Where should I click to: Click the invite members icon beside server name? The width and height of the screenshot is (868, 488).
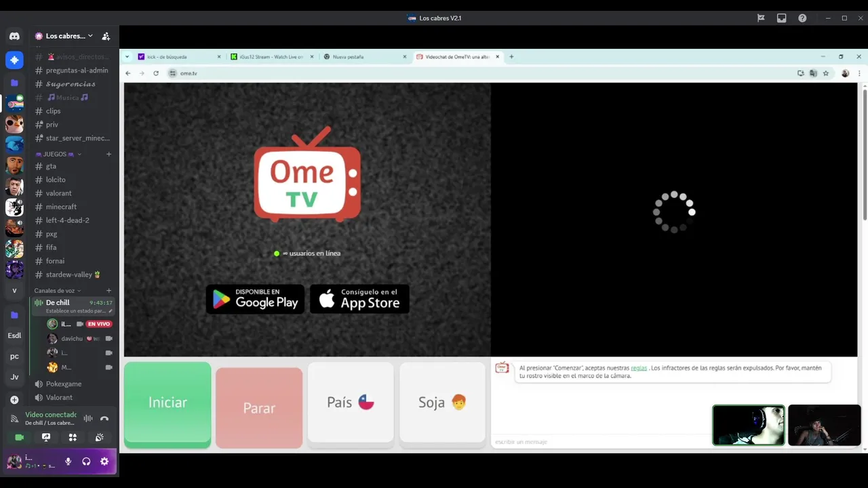click(x=106, y=36)
